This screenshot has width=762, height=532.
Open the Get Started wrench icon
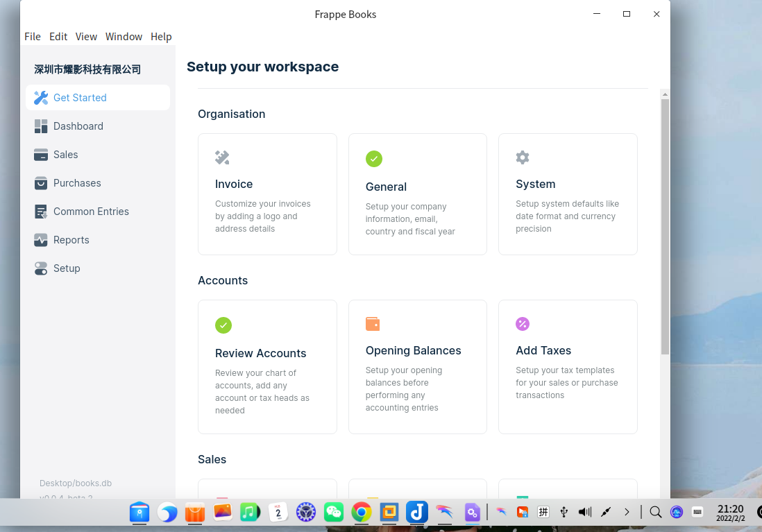coord(41,98)
